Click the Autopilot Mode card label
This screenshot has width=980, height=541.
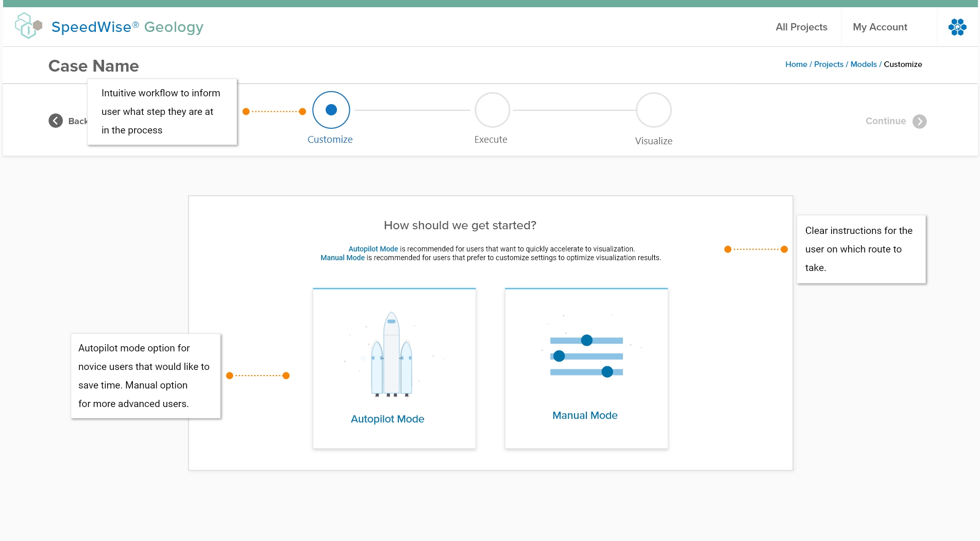[x=387, y=419]
